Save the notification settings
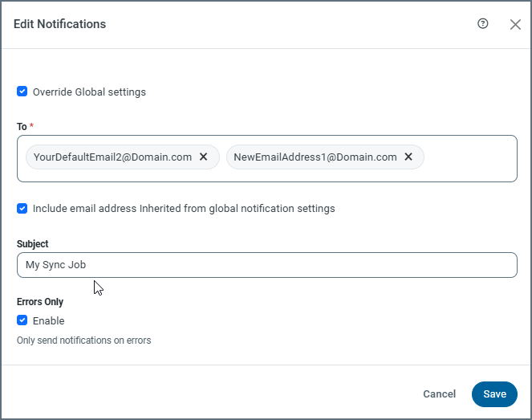This screenshot has width=532, height=420. [x=494, y=394]
